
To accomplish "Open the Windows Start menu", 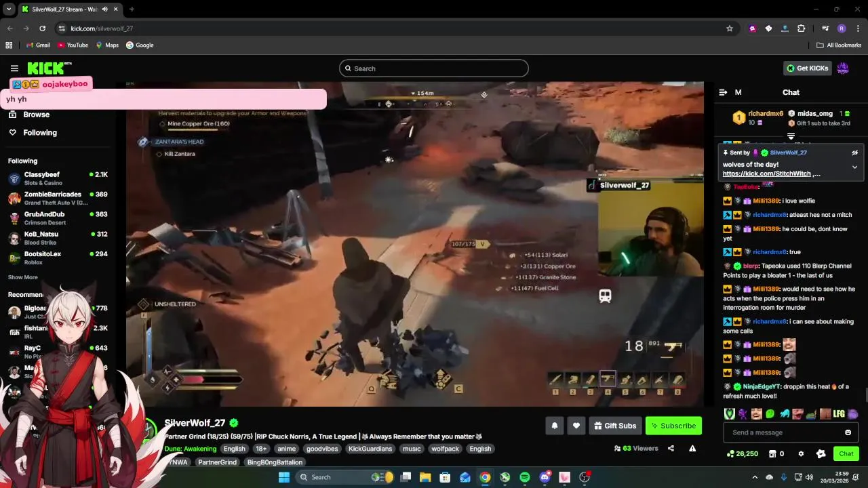I will pos(284,477).
